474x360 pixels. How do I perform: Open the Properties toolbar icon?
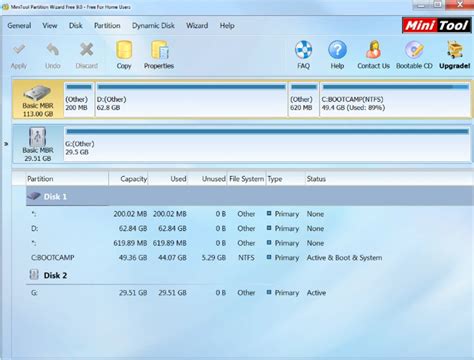point(160,50)
